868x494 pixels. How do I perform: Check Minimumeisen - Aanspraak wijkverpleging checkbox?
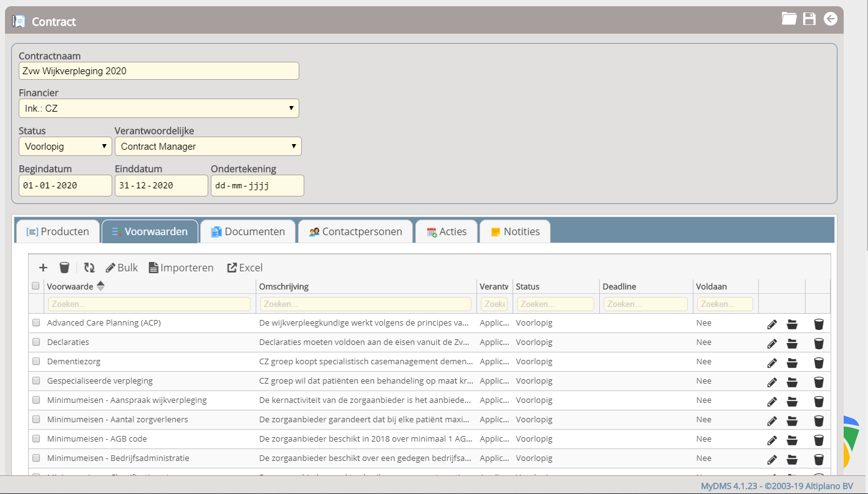coord(36,400)
